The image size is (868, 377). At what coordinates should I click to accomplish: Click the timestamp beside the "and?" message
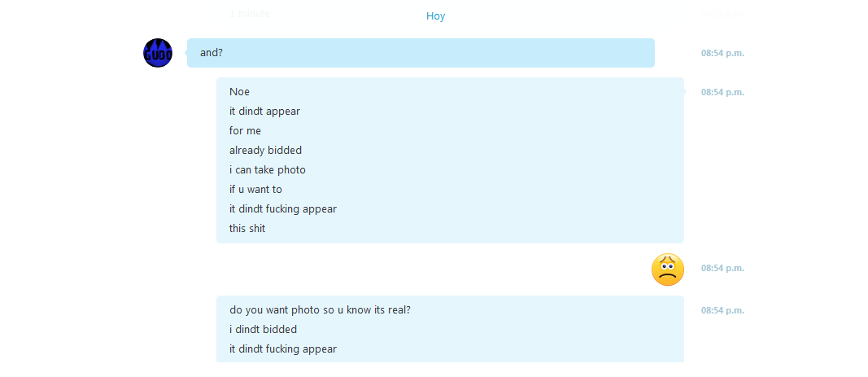[x=722, y=53]
